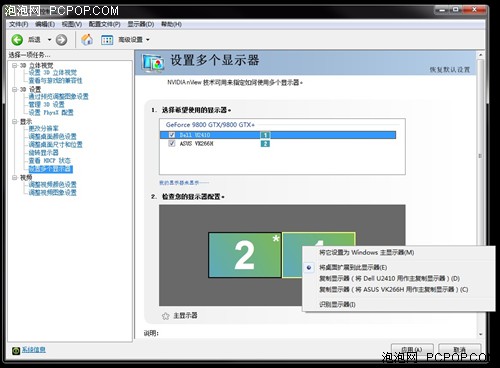Click scrollbar down arrow in right pane
This screenshot has height=368, width=500.
[480, 334]
